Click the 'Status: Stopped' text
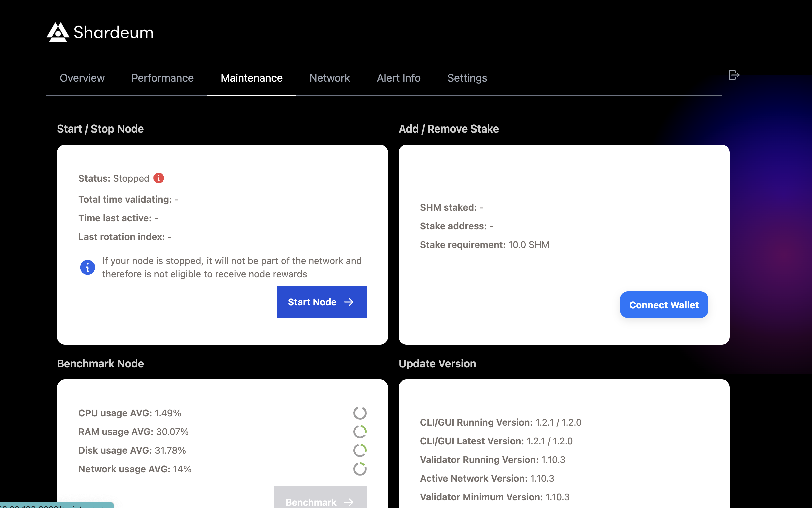This screenshot has width=812, height=508. [114, 178]
